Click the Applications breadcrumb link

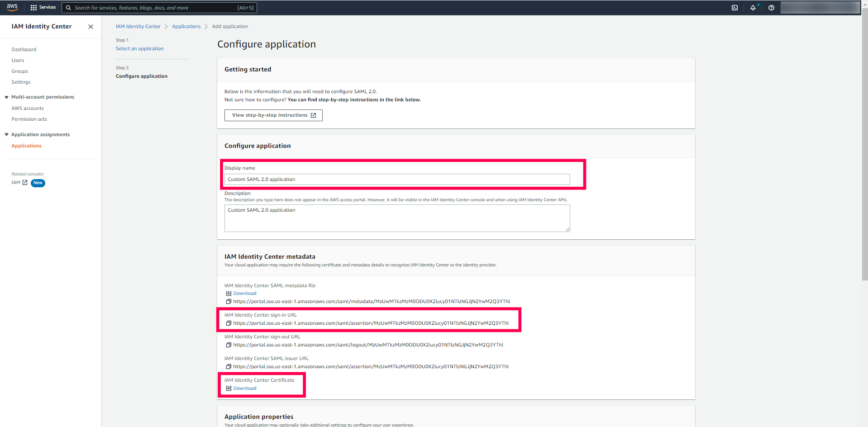186,27
